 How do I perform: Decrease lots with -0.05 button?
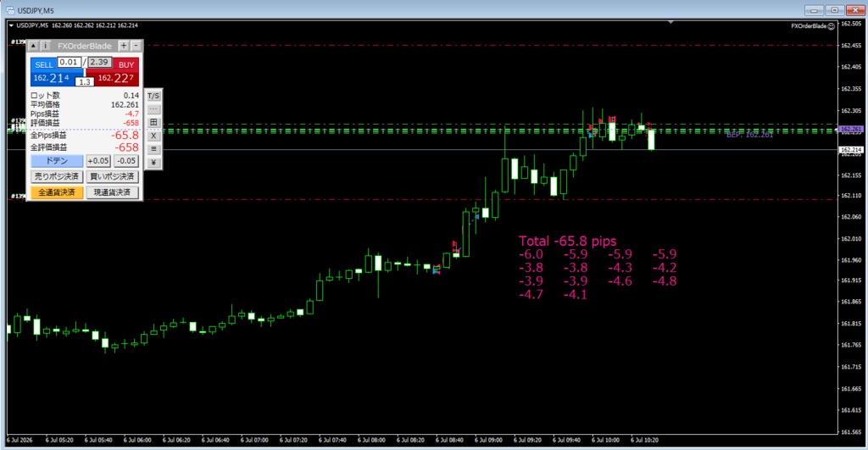[x=126, y=161]
